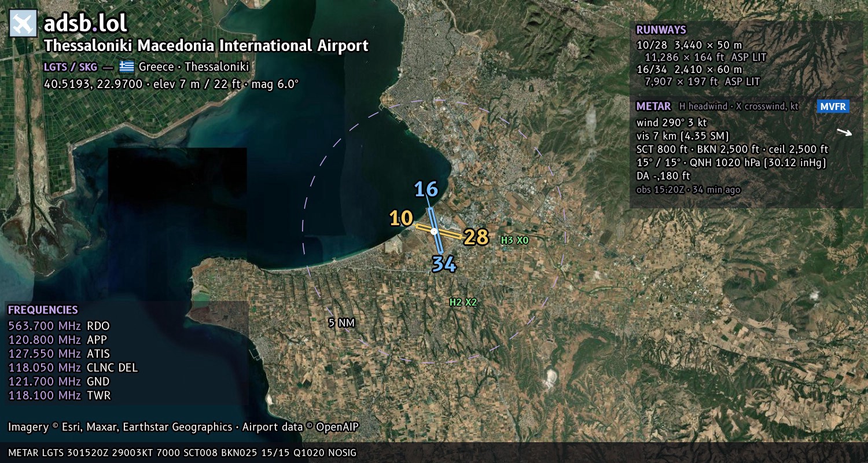
Task: Select the "118.100 MHz TWR" frequency row
Action: pos(60,395)
